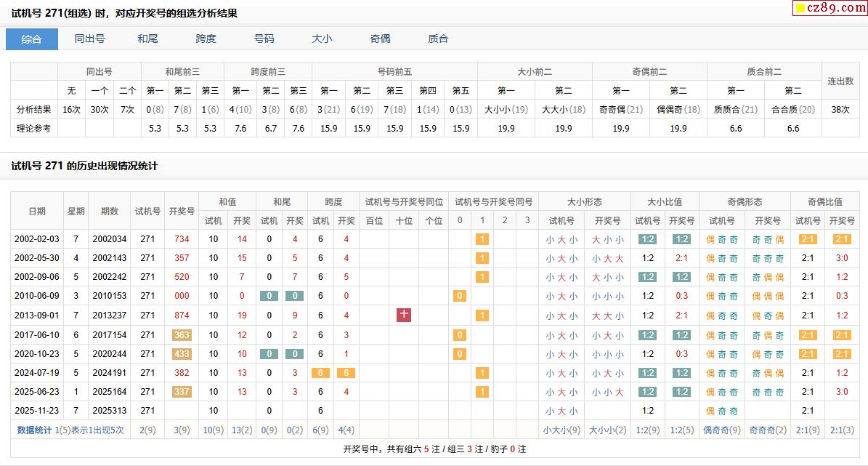
Task: Click the yellow square beside cz89.com
Action: tap(800, 9)
